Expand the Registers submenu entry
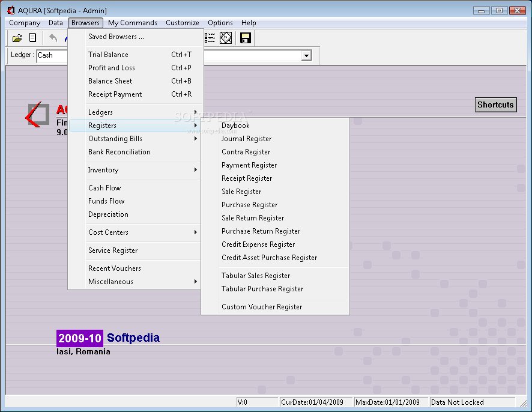This screenshot has height=412, width=532. coord(136,126)
